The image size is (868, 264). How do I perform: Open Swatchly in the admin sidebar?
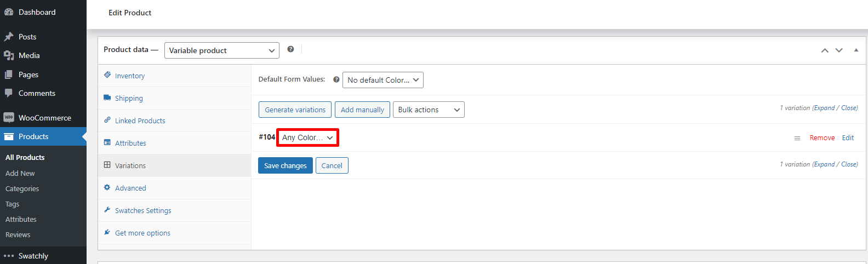coord(33,256)
